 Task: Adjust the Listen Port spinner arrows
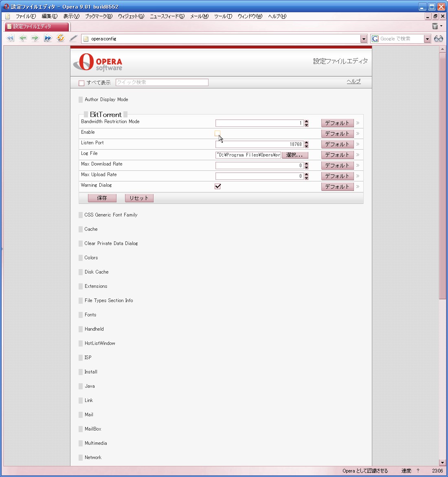(306, 144)
